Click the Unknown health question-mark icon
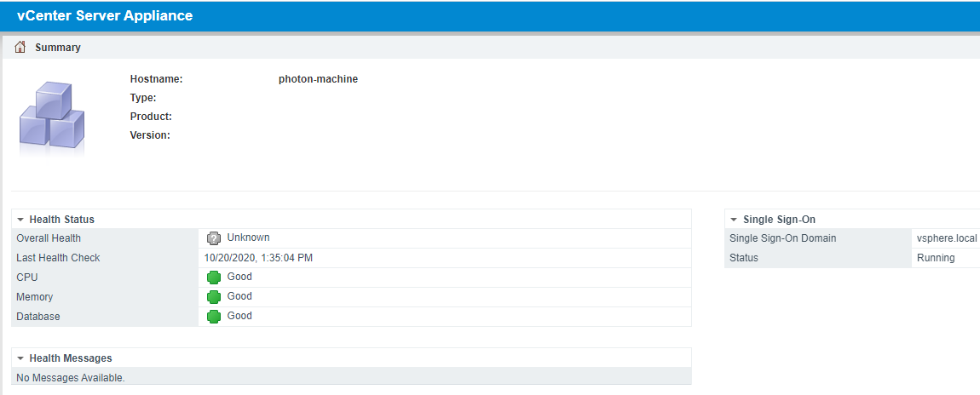980x395 pixels. (x=214, y=238)
